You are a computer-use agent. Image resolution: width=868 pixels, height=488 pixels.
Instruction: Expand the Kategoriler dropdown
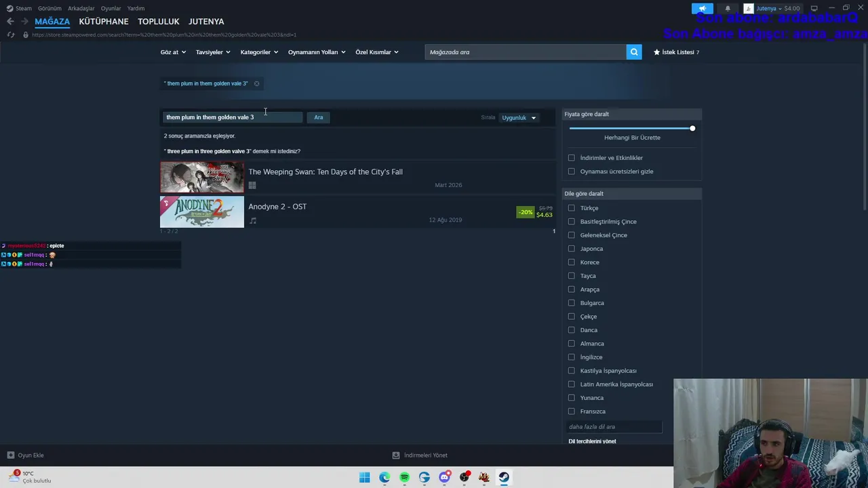click(x=259, y=52)
